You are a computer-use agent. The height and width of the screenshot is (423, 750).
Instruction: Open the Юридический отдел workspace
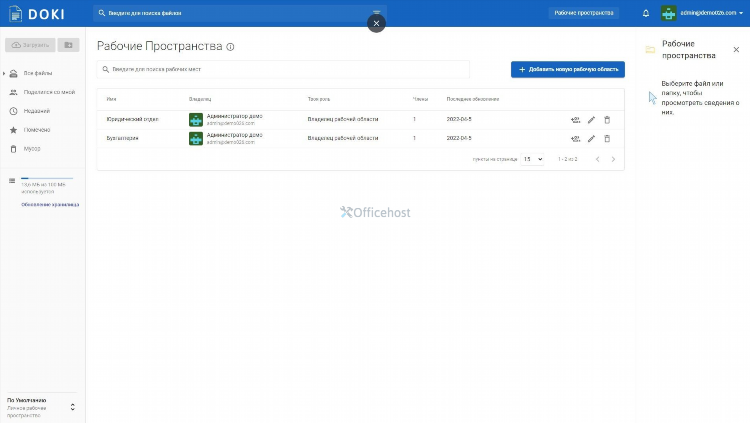[x=132, y=119]
